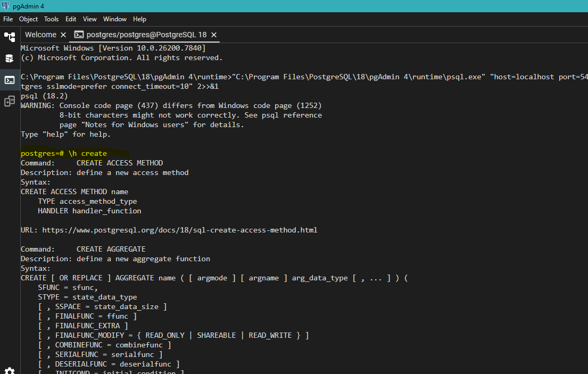
Task: Expand the Window menu
Action: [x=114, y=19]
